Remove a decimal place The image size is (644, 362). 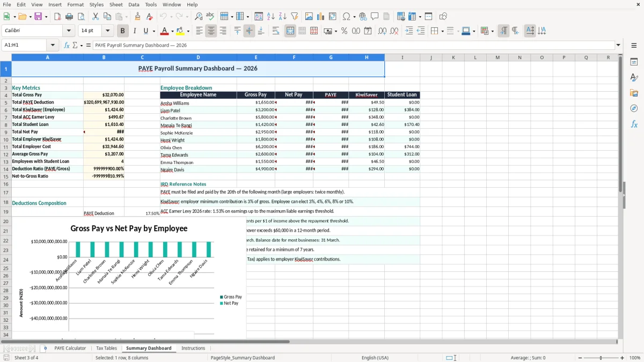(394, 31)
